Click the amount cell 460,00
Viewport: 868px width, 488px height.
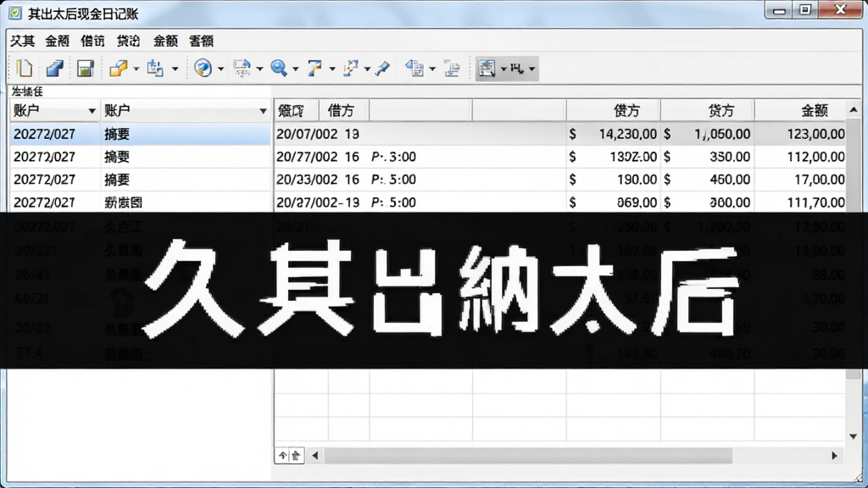point(730,180)
